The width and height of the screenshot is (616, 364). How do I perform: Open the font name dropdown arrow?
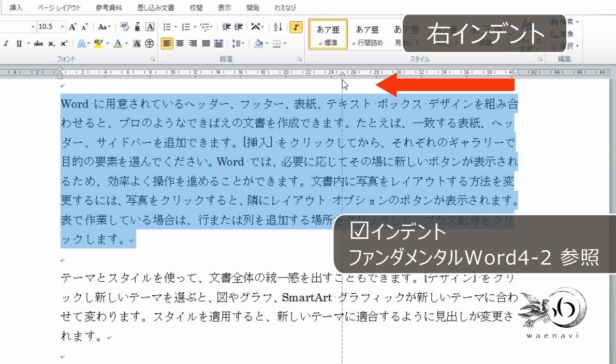[33, 27]
